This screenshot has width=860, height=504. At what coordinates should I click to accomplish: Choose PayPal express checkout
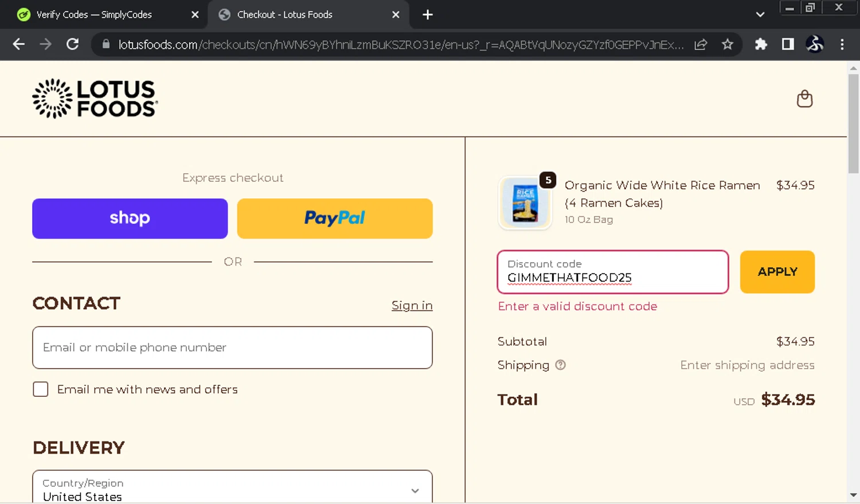coord(335,218)
